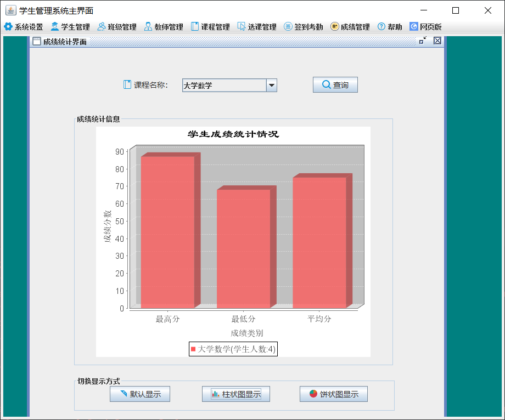Click the restore icon on 成绩统计界面 frame
This screenshot has width=505, height=420.
[x=423, y=41]
